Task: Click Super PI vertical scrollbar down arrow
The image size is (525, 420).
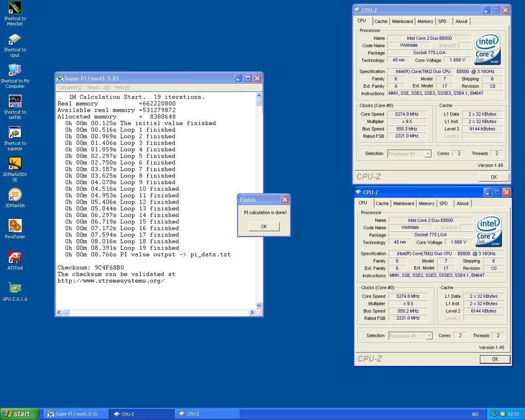Action: (259, 305)
